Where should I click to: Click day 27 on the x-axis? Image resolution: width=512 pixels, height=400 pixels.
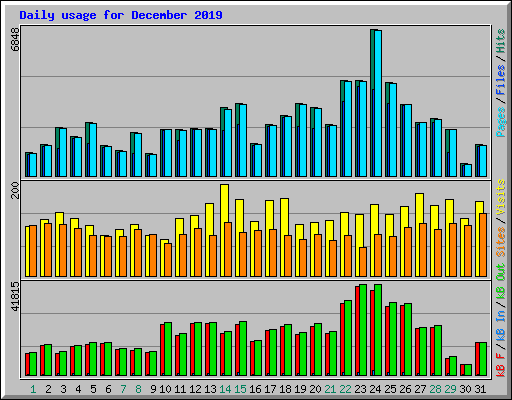[420, 389]
